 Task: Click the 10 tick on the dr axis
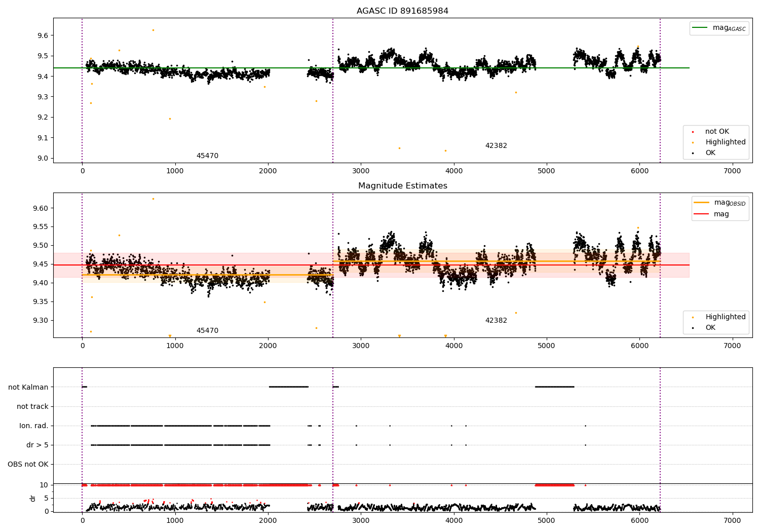[44, 485]
